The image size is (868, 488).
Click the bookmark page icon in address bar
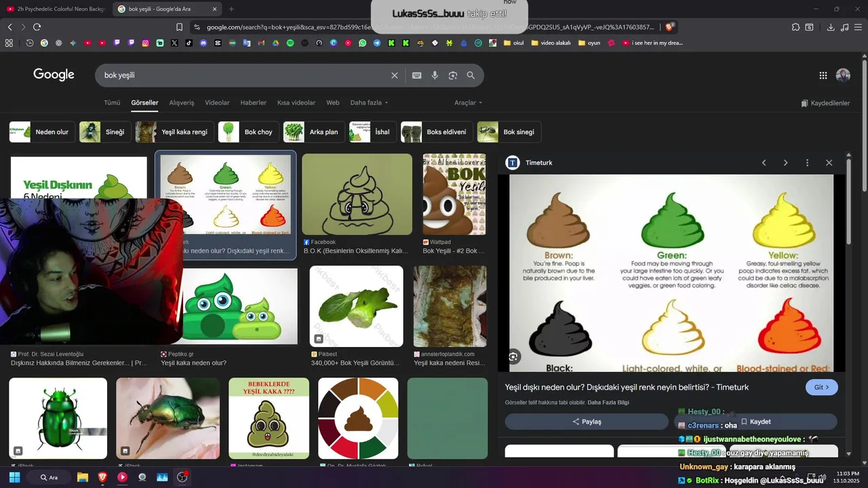[180, 27]
